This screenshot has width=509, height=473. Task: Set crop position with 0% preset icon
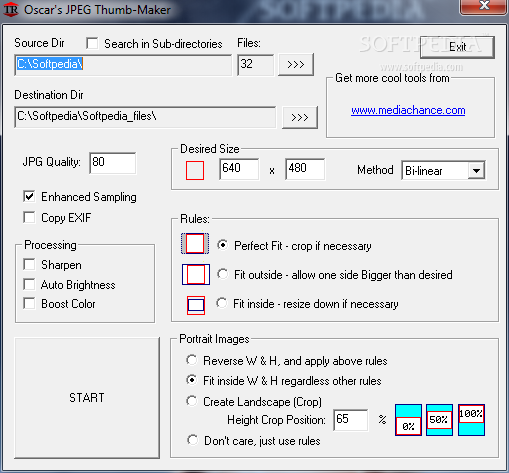coord(408,420)
